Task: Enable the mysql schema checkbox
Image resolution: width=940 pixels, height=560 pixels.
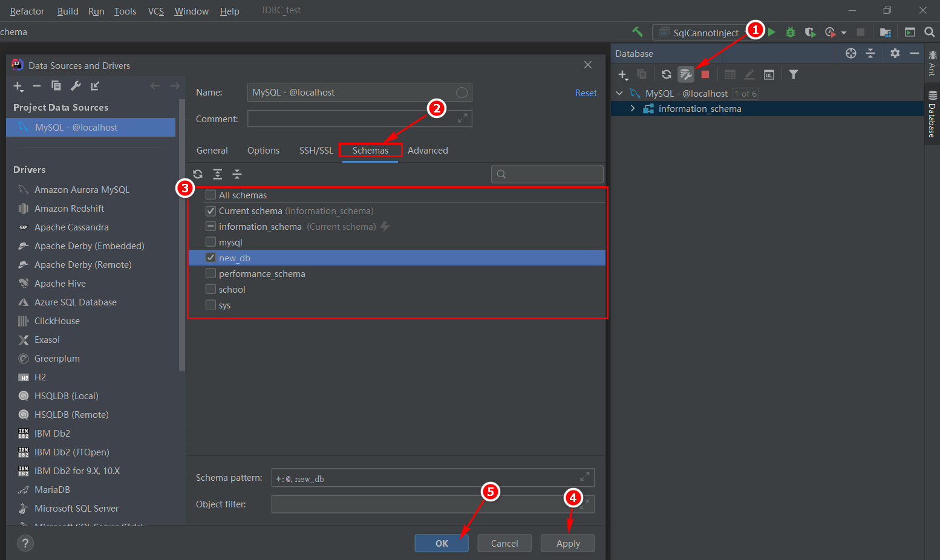Action: (211, 242)
